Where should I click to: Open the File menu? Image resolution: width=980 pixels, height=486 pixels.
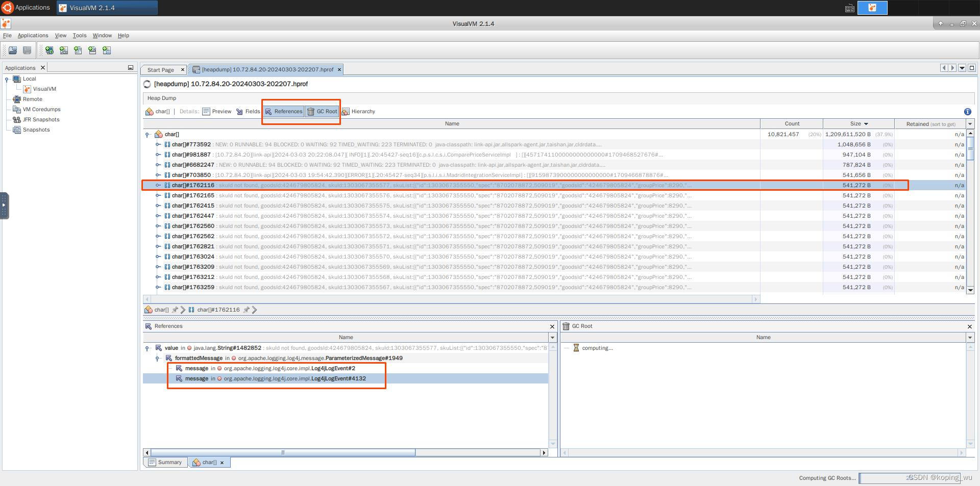tap(7, 35)
